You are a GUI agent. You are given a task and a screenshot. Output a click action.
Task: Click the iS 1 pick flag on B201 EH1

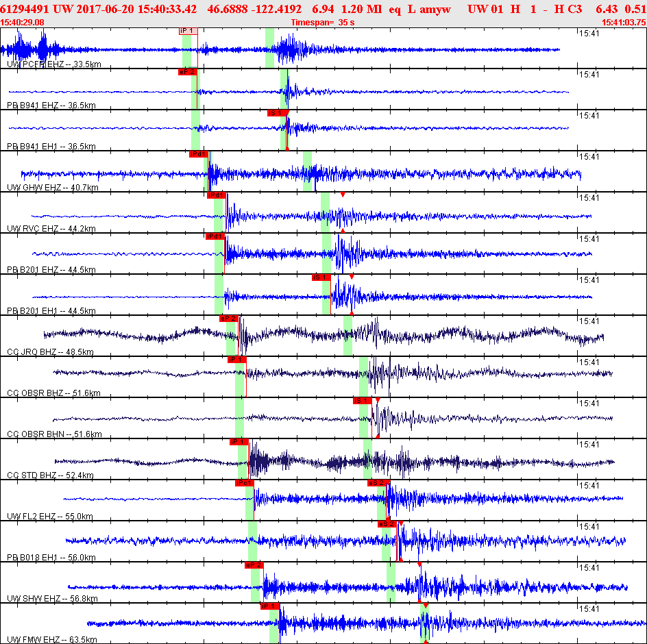(x=321, y=277)
